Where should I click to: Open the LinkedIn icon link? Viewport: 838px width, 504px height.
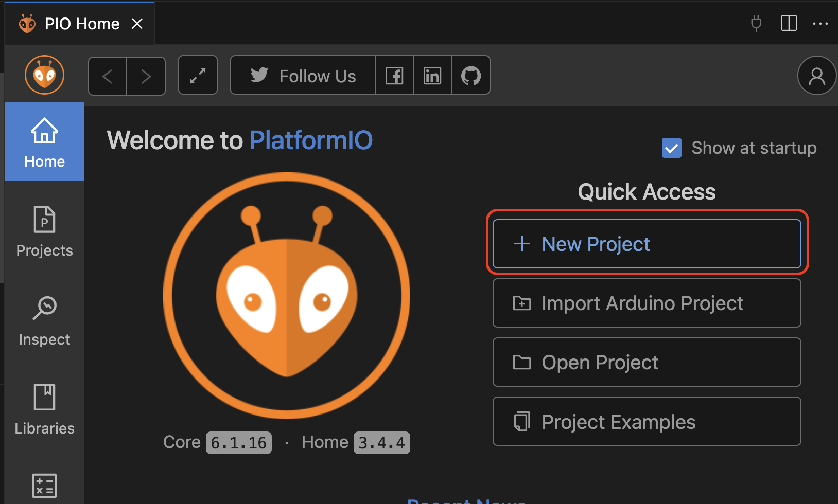click(432, 76)
